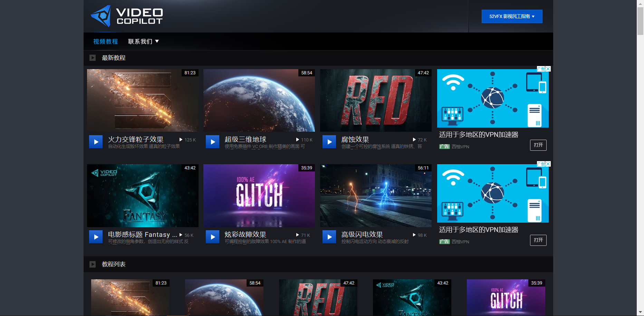Viewport: 644px width, 316px height.
Task: Open the 43:42 Fantasy thumbnail in 最新教程
Action: tap(143, 196)
